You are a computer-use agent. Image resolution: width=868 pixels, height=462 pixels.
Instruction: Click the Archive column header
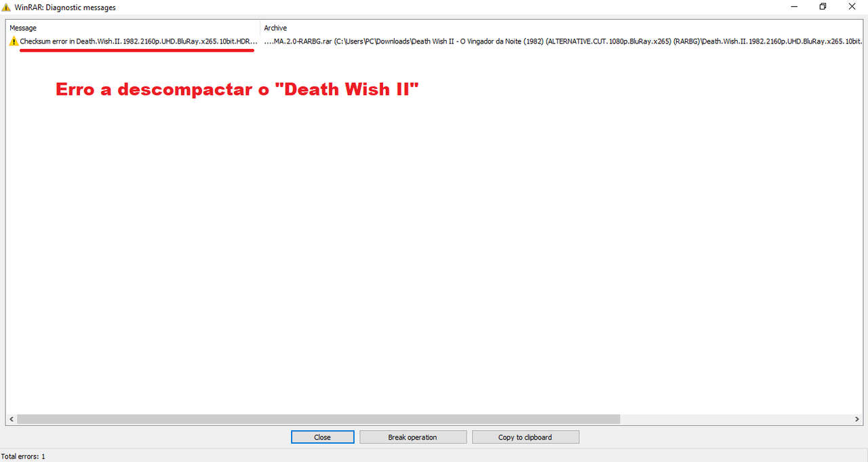click(x=561, y=28)
